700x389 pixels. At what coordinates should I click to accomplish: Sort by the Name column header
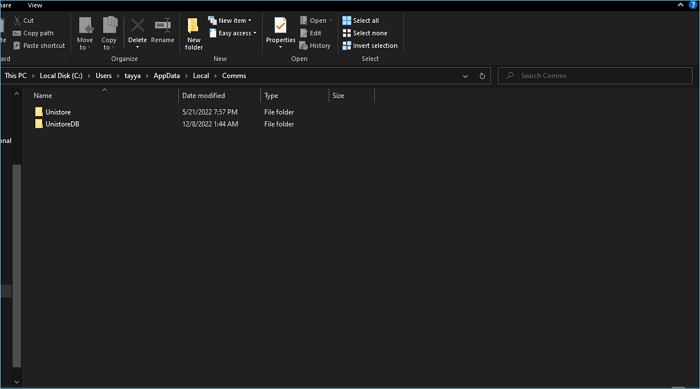43,96
